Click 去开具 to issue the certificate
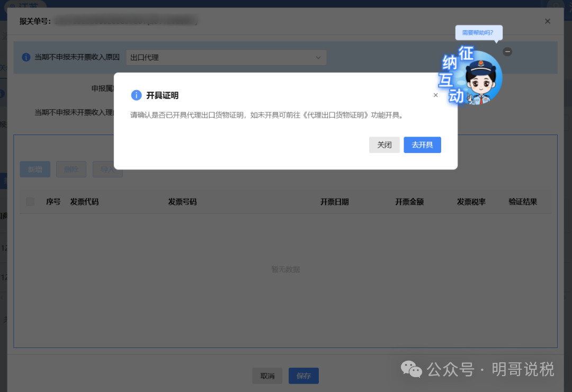The width and height of the screenshot is (572, 392). (422, 145)
